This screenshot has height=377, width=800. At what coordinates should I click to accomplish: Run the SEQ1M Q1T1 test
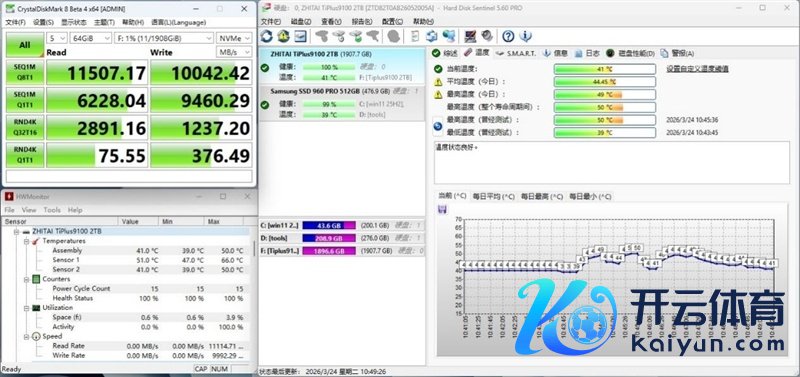[x=25, y=100]
